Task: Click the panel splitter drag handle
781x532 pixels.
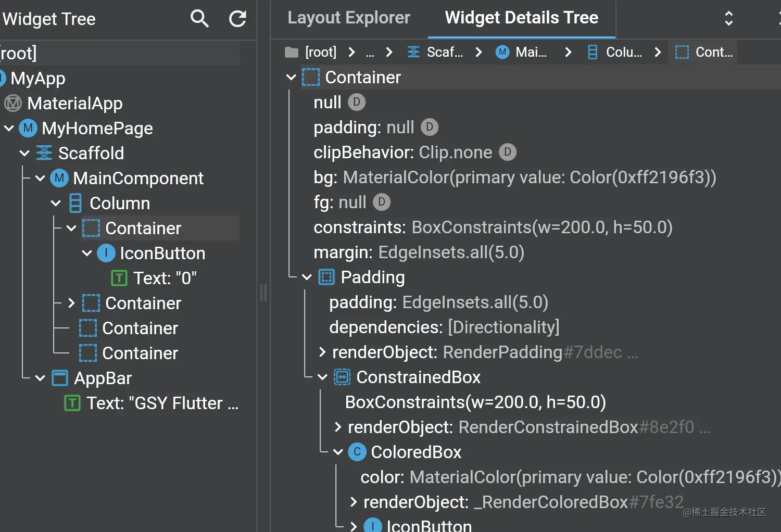Action: click(263, 293)
